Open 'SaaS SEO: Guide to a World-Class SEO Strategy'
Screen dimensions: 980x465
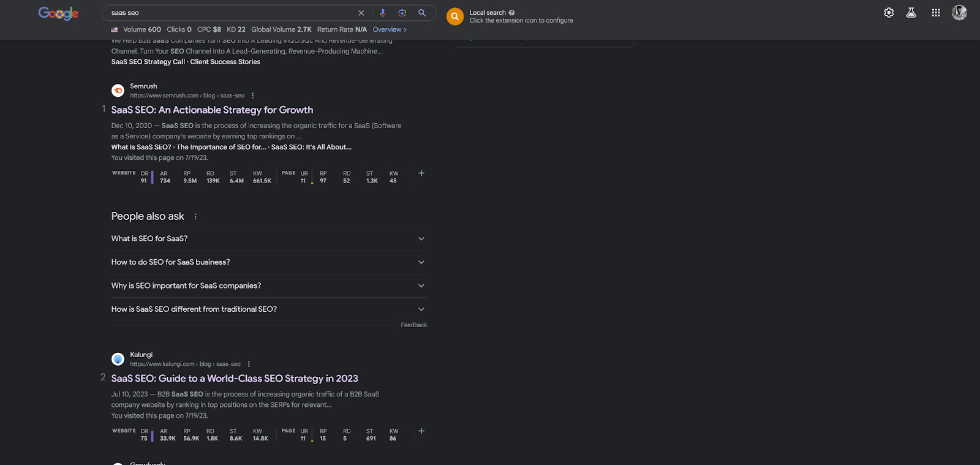point(235,379)
